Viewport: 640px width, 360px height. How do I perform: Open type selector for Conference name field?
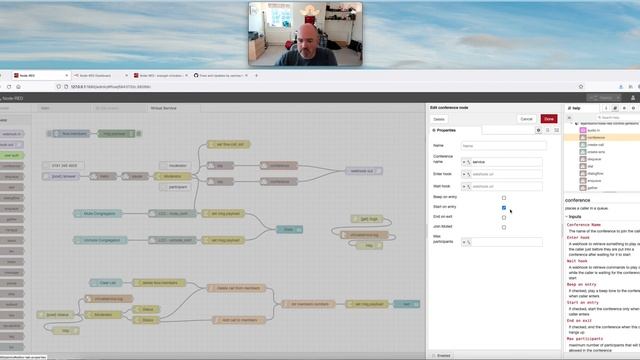point(466,162)
